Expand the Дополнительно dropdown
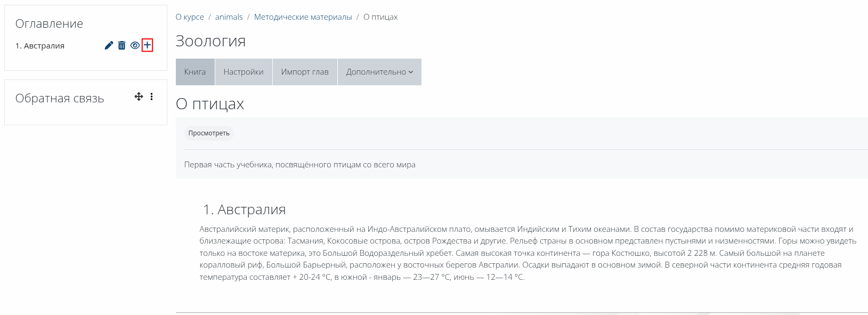The width and height of the screenshot is (868, 315). coord(379,72)
